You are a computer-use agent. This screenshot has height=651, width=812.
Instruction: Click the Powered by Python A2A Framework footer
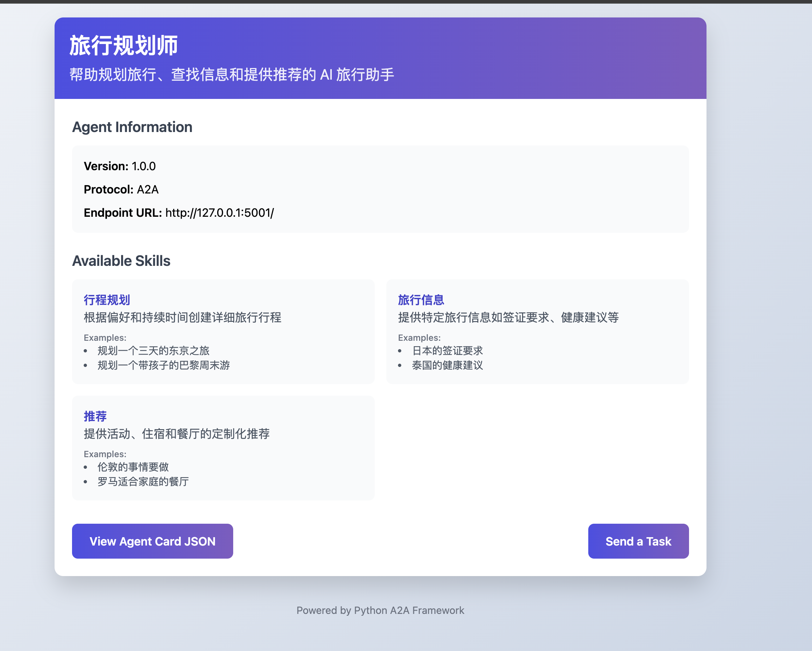coord(380,610)
